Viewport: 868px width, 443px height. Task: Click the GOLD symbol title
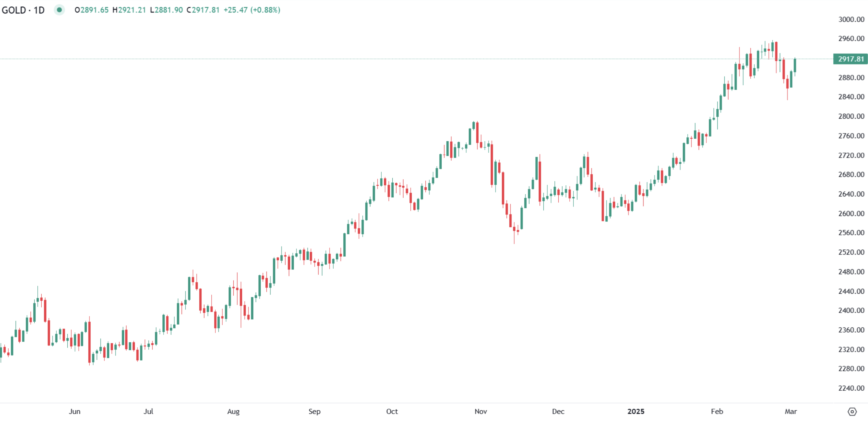pos(14,10)
